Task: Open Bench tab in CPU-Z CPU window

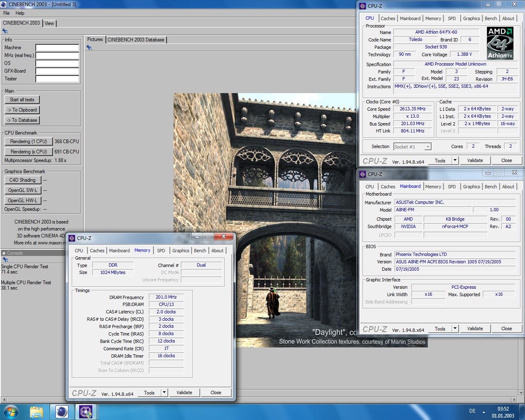Action: tap(491, 18)
